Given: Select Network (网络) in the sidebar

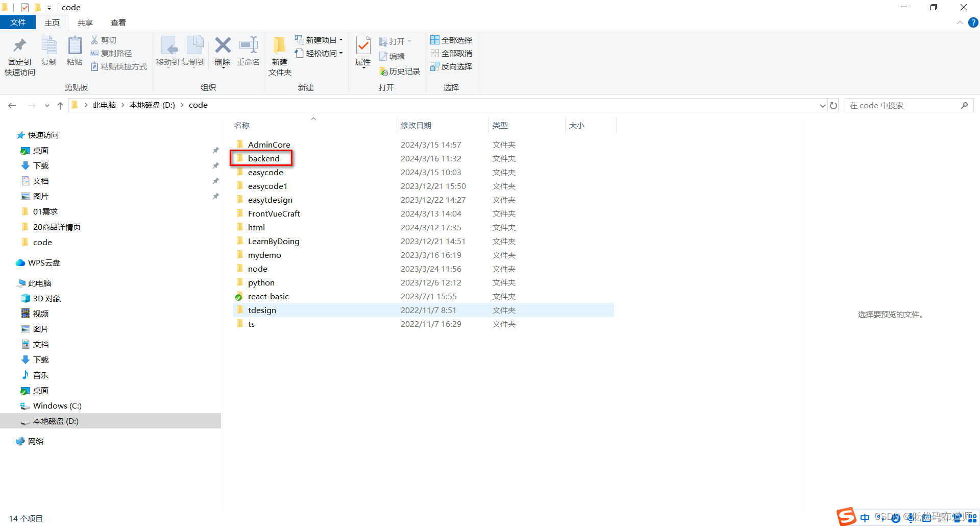Looking at the screenshot, I should click(35, 441).
